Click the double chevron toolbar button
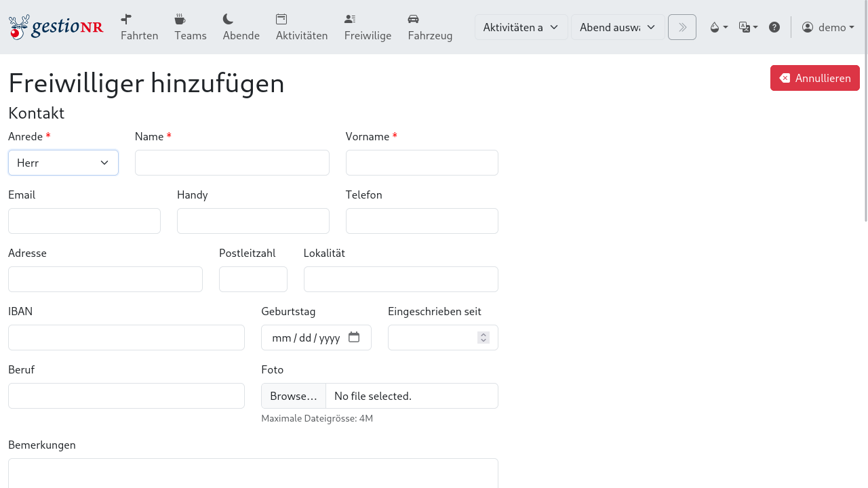Viewport: 868px width, 488px height. [x=682, y=27]
